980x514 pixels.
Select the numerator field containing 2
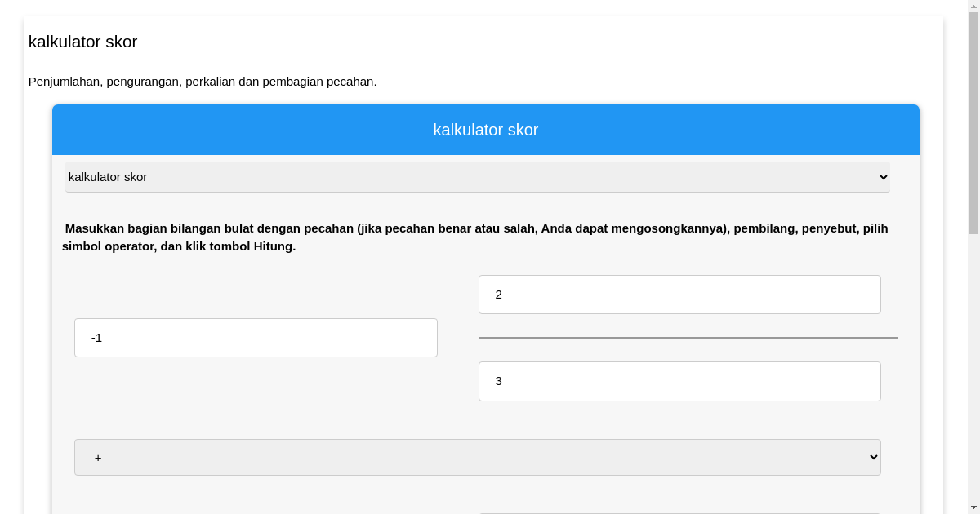[679, 295]
